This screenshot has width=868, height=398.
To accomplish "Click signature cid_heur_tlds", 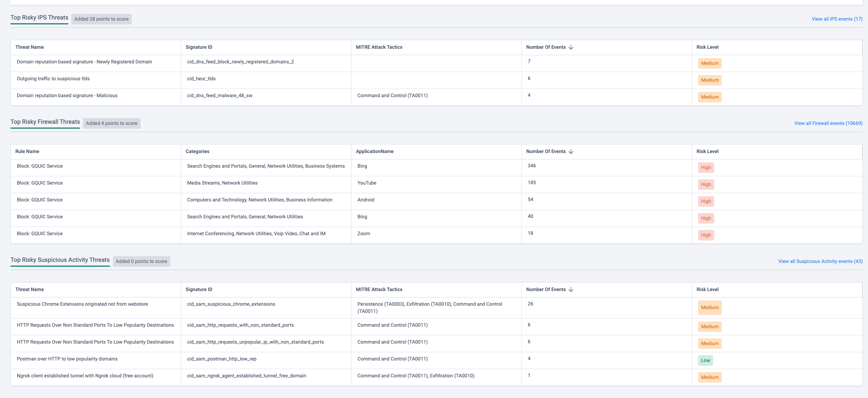I will coord(201,79).
